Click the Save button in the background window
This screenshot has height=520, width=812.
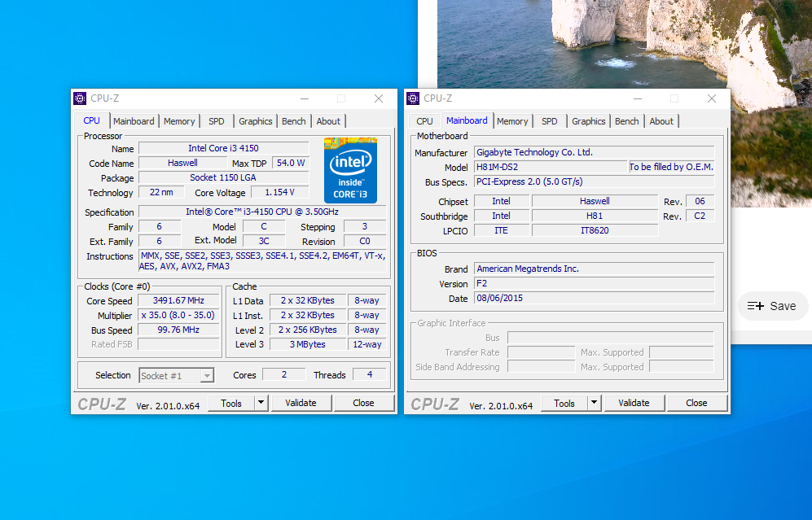pyautogui.click(x=773, y=306)
